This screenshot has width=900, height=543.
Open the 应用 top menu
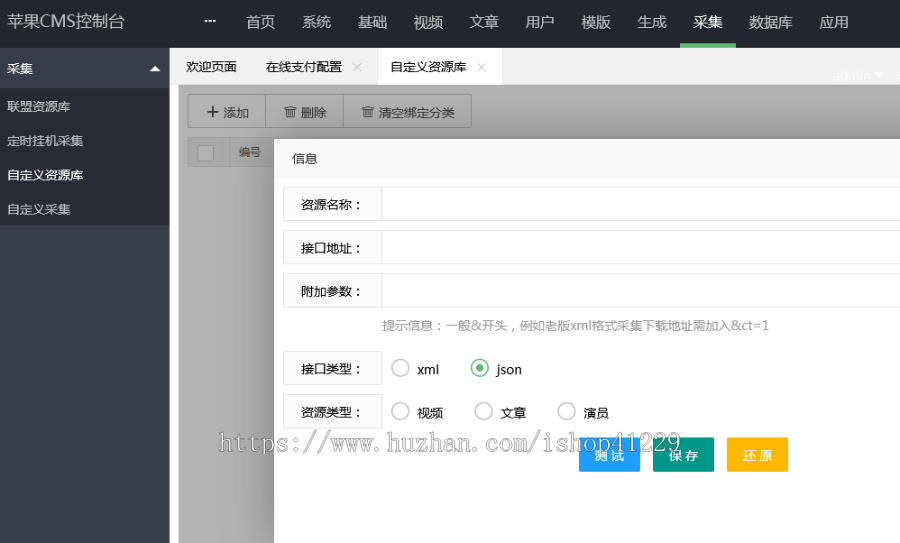[833, 22]
